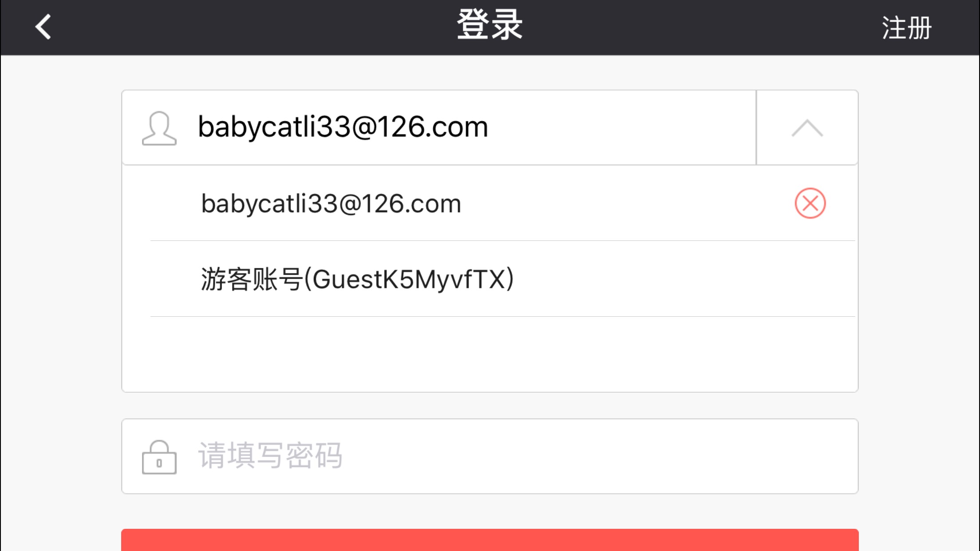Tap the dark header bar beside 注册
The height and width of the screenshot is (551, 980).
pyautogui.click(x=701, y=28)
